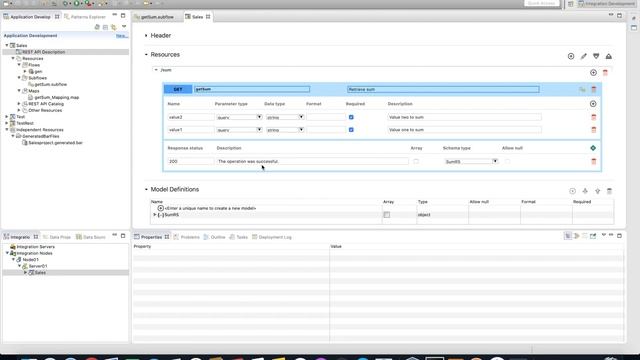Add a model in Model Definitions toolbar
Image resolution: width=640 pixels, height=360 pixels.
coord(572,191)
